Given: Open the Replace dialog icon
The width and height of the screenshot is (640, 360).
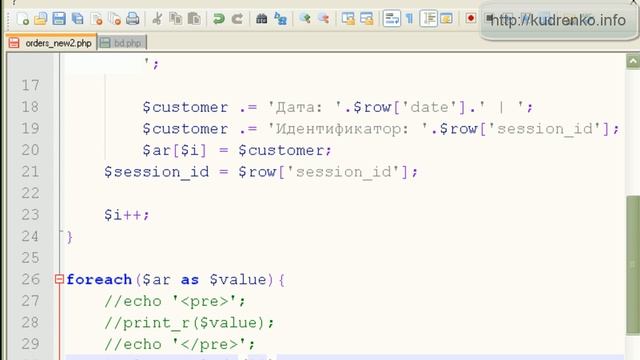Looking at the screenshot, I should (280, 19).
